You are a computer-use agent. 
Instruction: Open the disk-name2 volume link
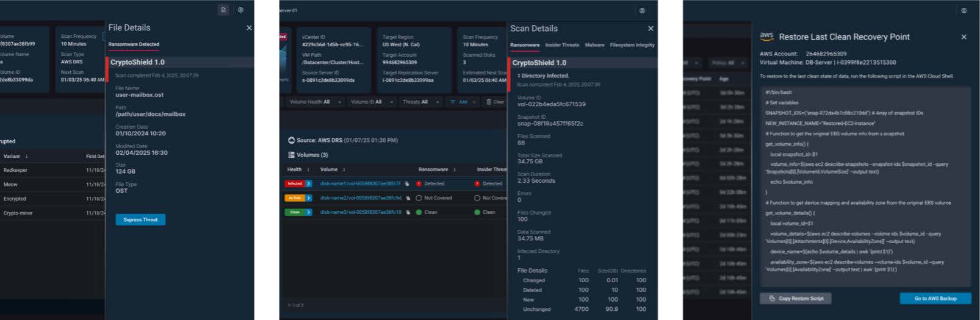361,198
